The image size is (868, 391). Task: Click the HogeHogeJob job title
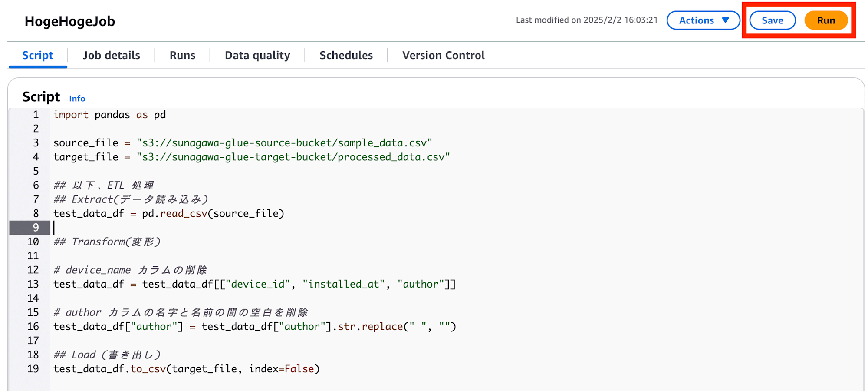69,21
